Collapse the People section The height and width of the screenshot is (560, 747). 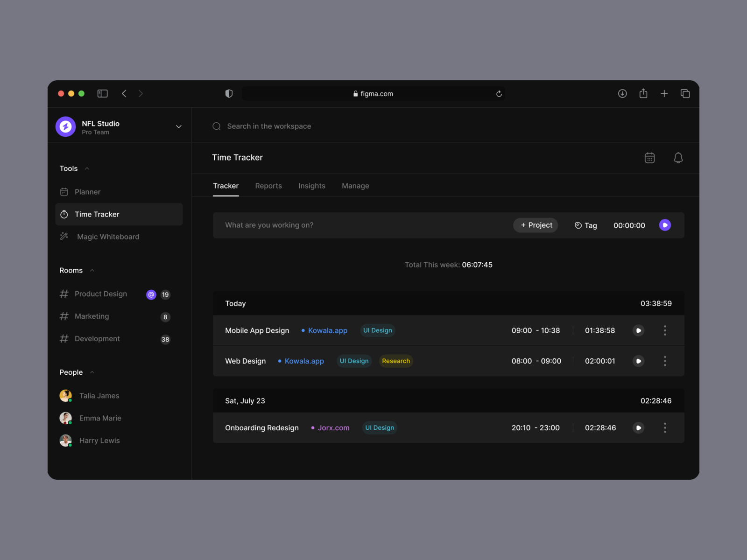coord(92,372)
